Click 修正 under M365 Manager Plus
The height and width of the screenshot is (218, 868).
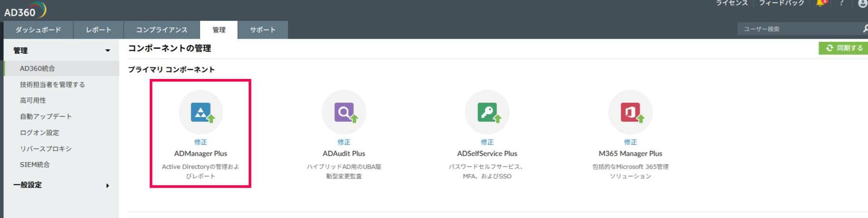(x=630, y=142)
